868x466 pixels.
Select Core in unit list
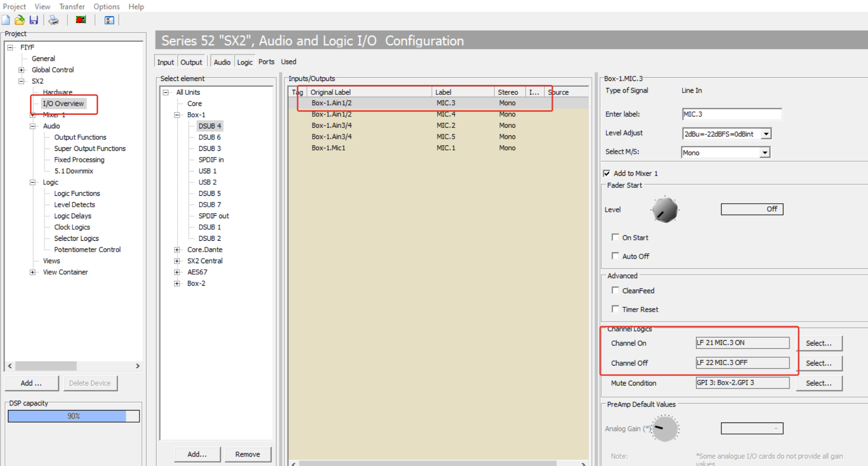[x=194, y=103]
